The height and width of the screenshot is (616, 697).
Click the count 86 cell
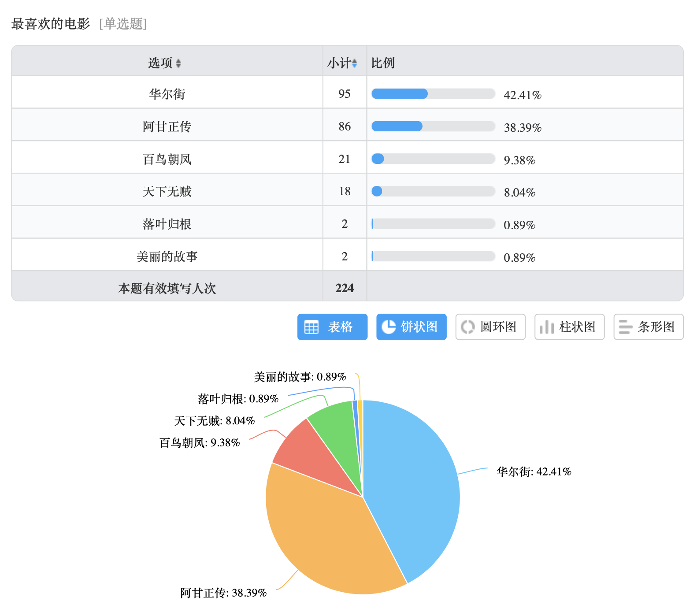click(345, 125)
